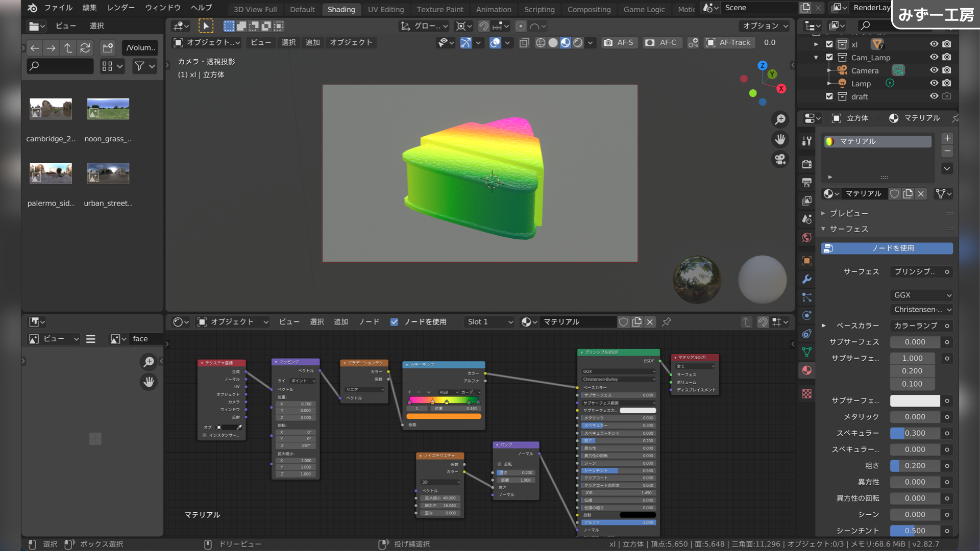The image size is (980, 551).
Task: Toggle the 'ノードを使用' checkbox in node editor
Action: tap(394, 322)
